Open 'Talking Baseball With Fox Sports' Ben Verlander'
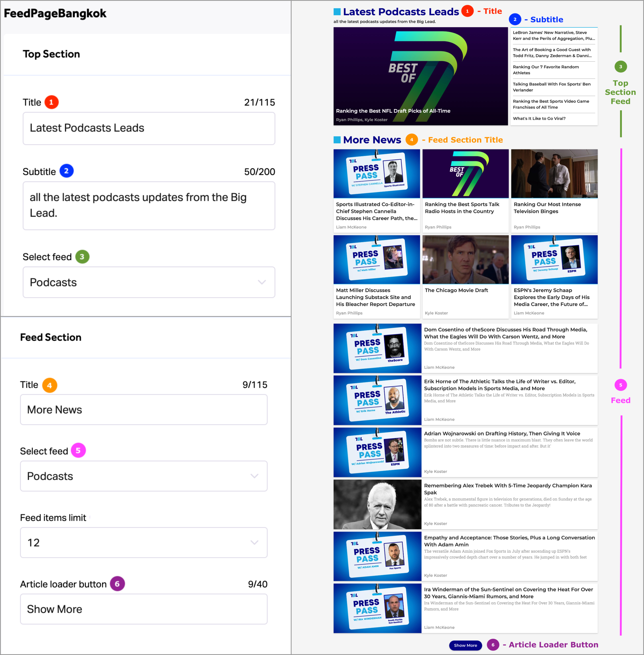This screenshot has height=655, width=644. tap(552, 87)
